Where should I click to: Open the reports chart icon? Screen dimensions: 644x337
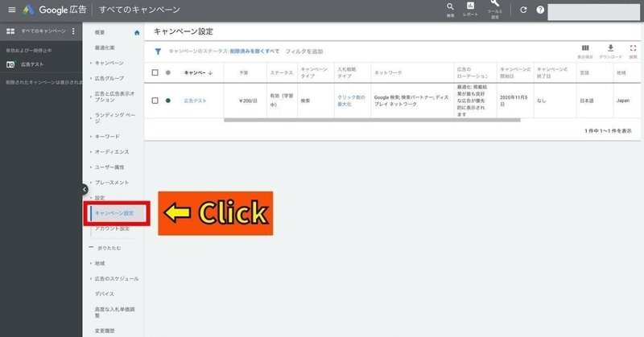(x=470, y=6)
